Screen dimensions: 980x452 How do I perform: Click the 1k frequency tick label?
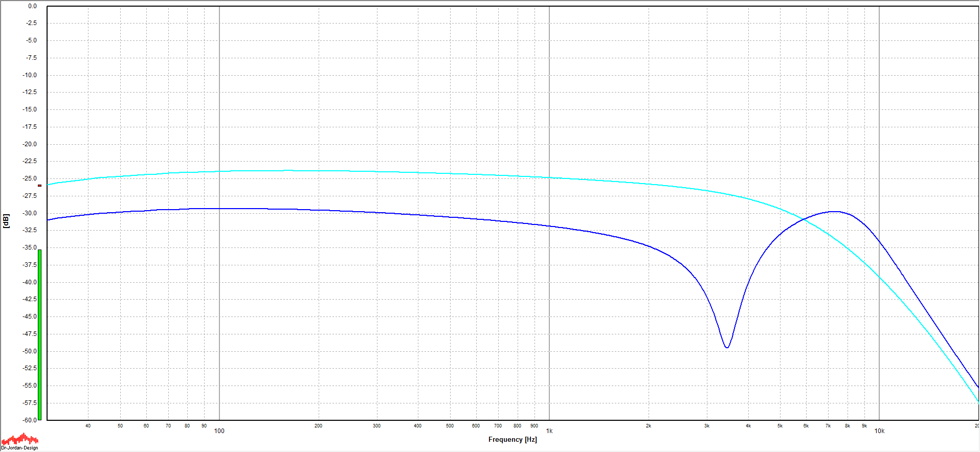(x=549, y=431)
